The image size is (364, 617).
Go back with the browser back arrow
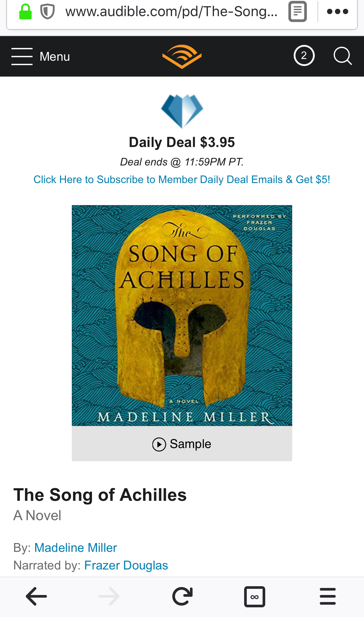[x=36, y=596]
